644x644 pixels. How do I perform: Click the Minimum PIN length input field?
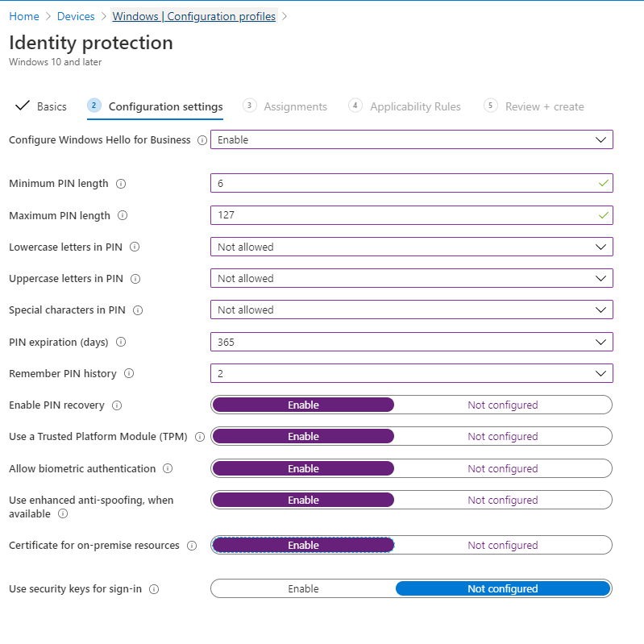[x=403, y=184]
